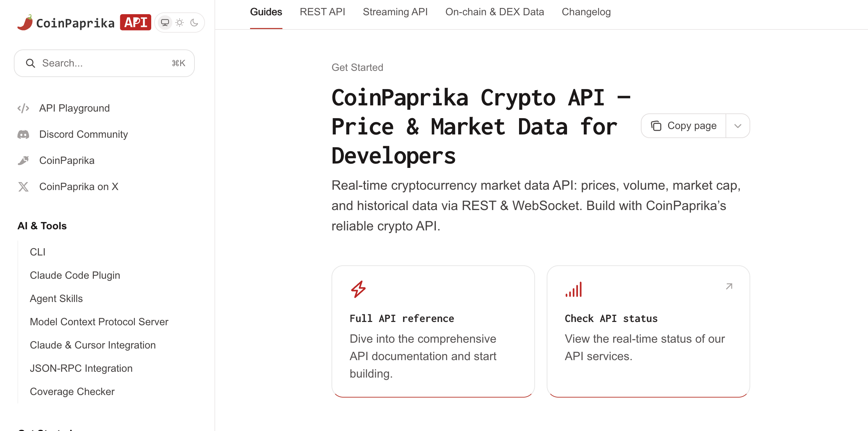This screenshot has width=868, height=431.
Task: Click the Discord icon in sidebar
Action: coord(23,134)
